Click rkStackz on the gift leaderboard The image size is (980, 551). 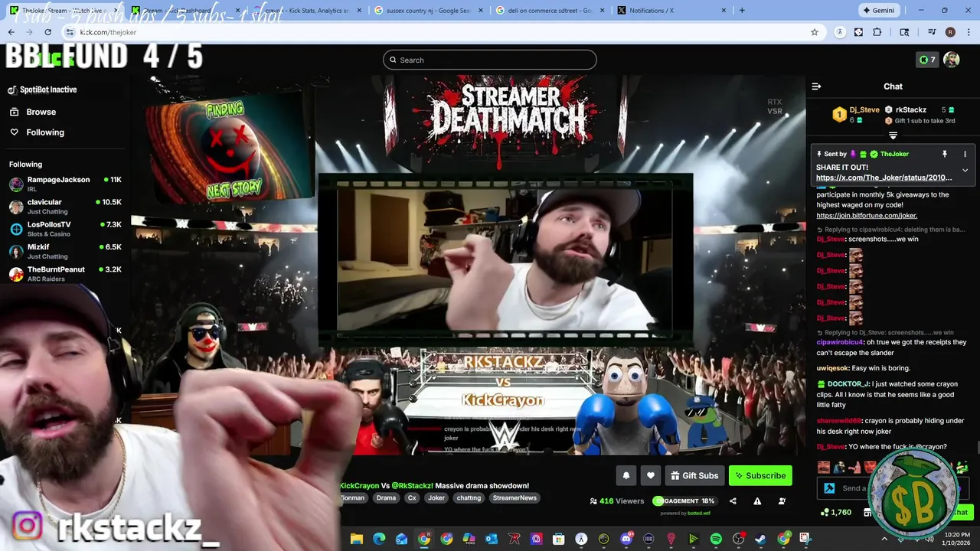point(910,109)
